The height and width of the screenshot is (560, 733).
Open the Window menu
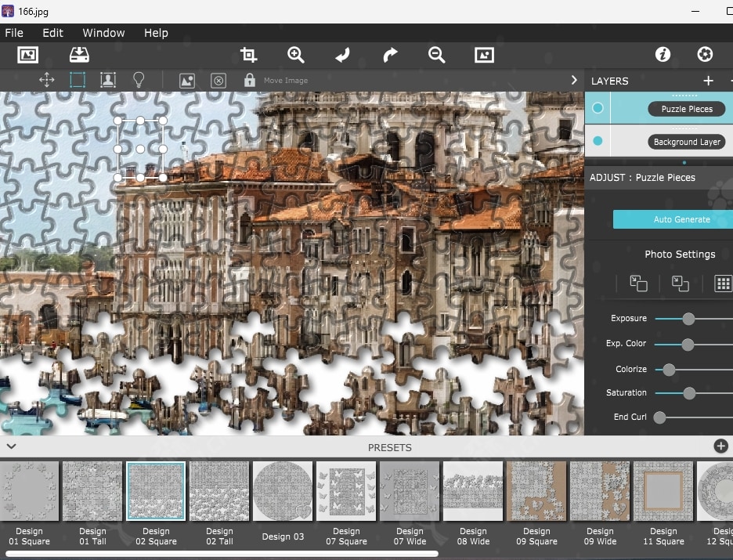tap(103, 33)
